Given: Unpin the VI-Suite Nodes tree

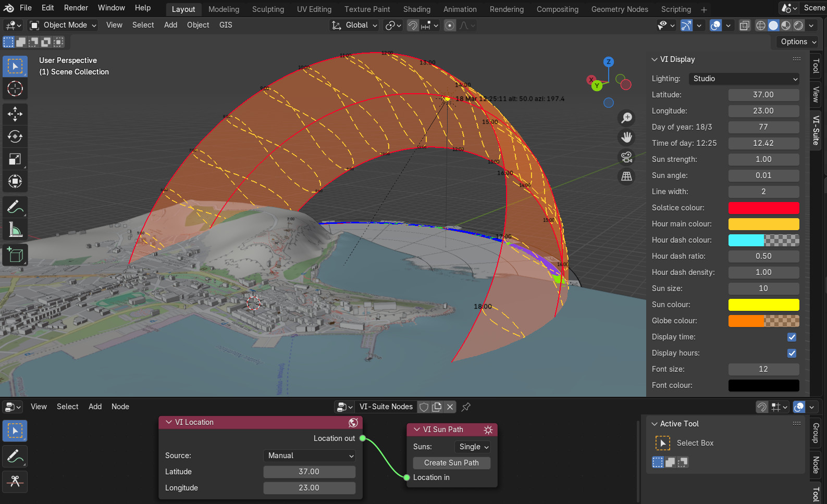Looking at the screenshot, I should [466, 407].
